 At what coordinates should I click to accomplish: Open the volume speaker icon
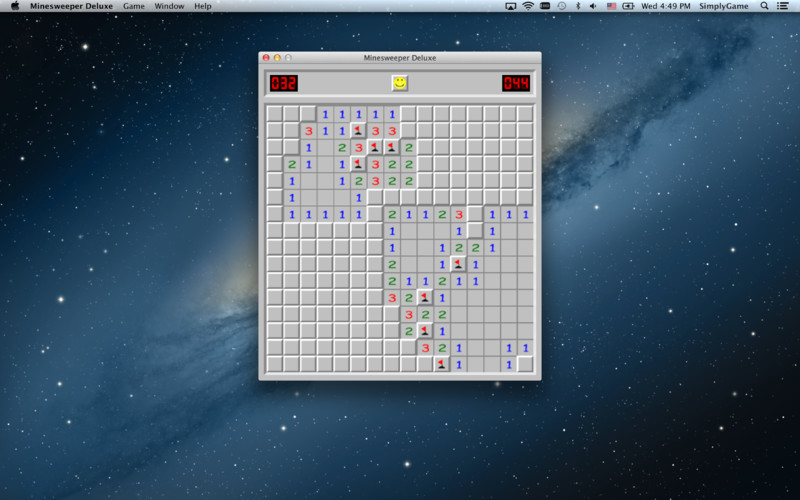tap(593, 6)
